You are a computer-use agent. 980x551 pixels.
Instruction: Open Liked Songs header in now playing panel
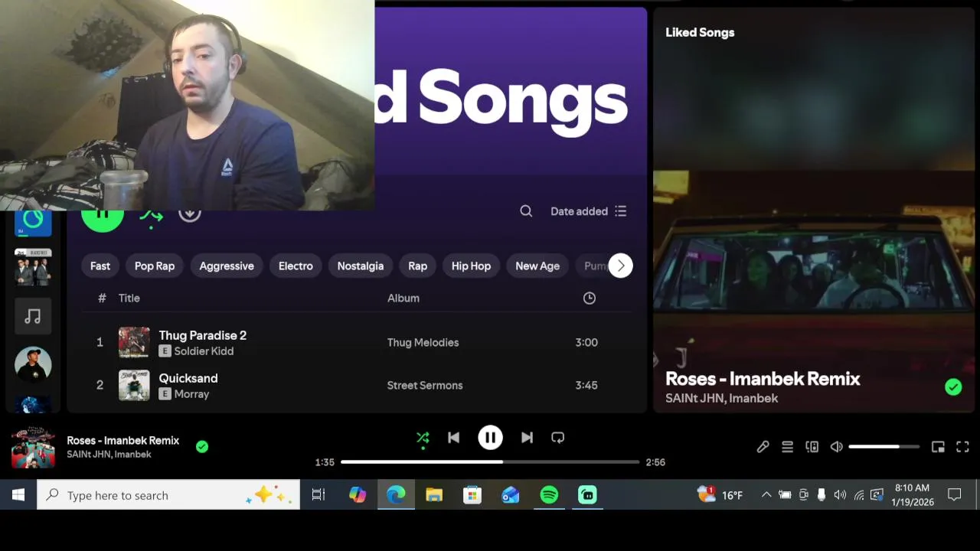click(700, 32)
